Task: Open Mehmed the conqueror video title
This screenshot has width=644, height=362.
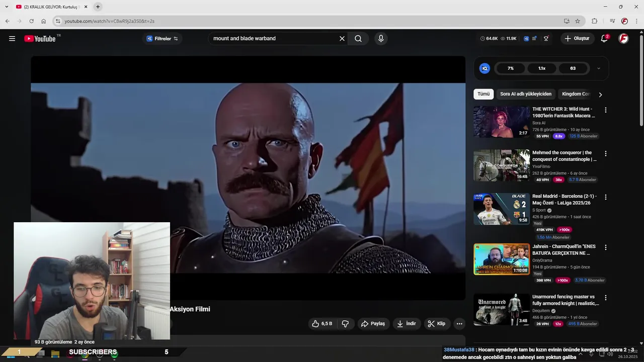Action: tap(564, 156)
